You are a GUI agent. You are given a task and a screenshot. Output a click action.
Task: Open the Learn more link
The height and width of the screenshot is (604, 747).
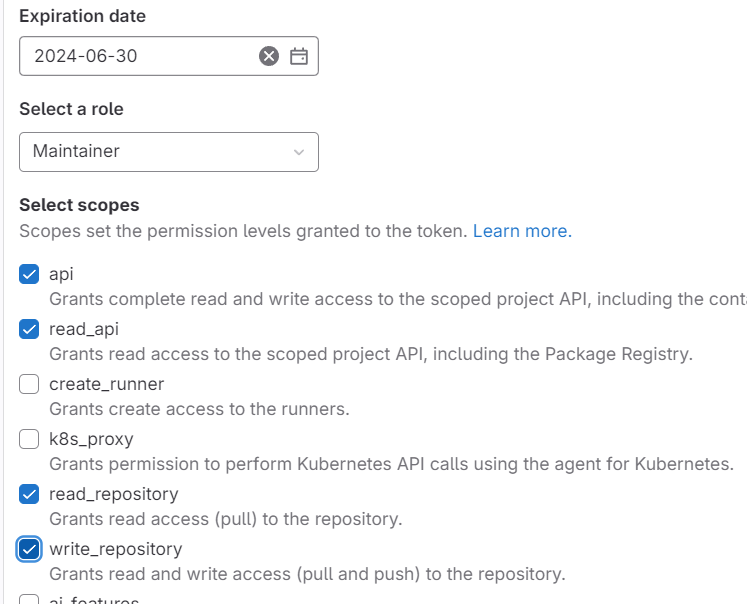pyautogui.click(x=520, y=231)
